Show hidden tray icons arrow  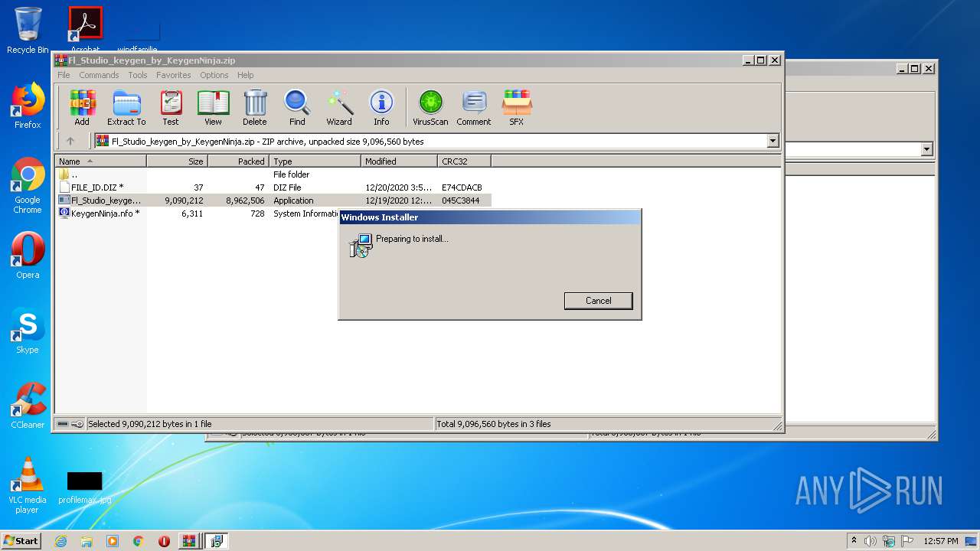(x=854, y=541)
